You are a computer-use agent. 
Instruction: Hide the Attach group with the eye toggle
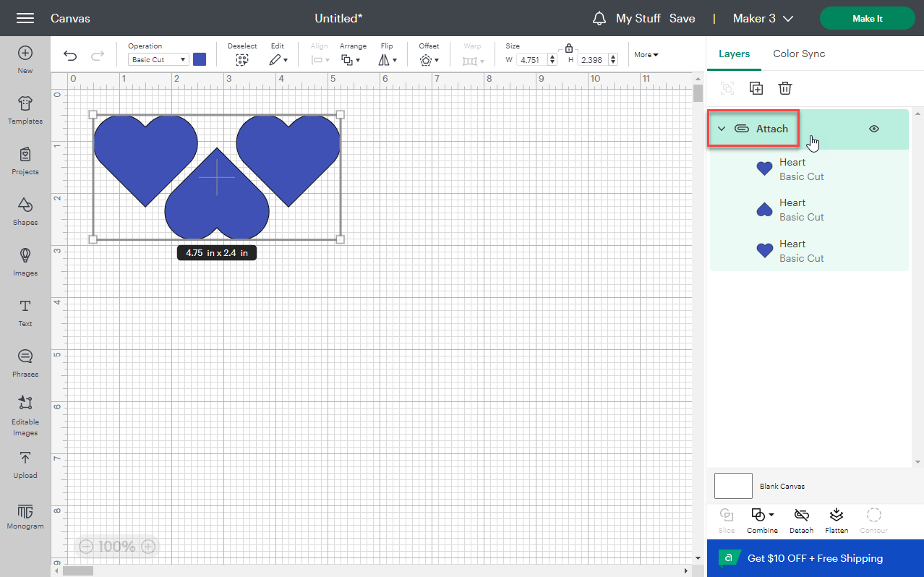(x=873, y=128)
